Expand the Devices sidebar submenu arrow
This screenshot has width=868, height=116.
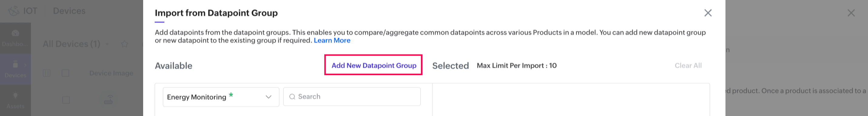click(25, 65)
